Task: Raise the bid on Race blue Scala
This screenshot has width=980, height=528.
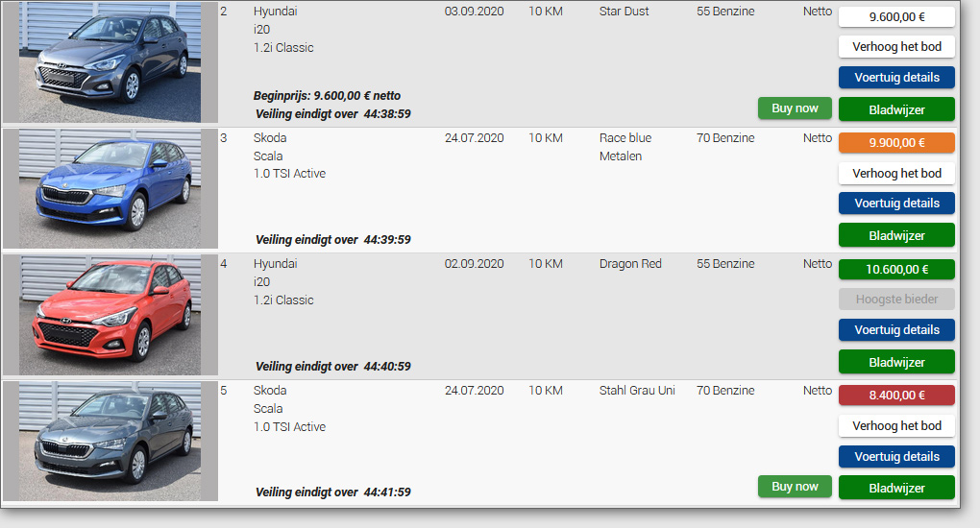Action: click(896, 173)
